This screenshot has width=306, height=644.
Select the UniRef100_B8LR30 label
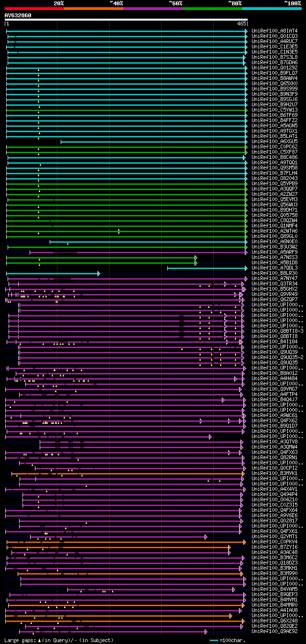tap(274, 273)
